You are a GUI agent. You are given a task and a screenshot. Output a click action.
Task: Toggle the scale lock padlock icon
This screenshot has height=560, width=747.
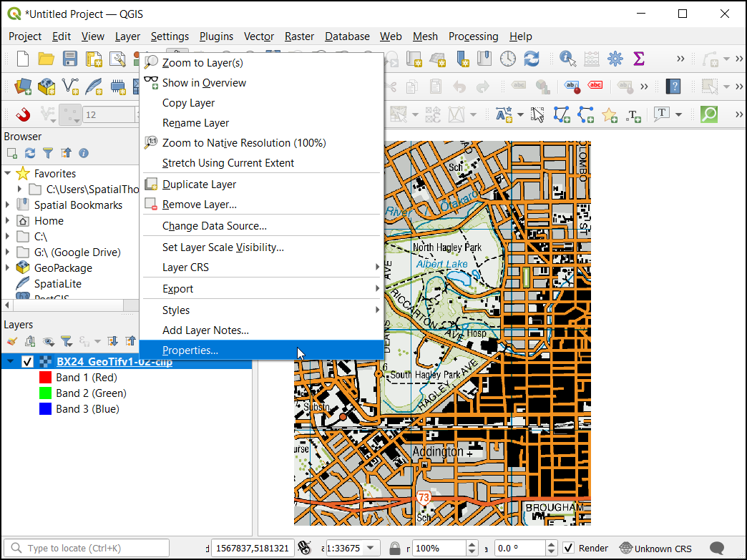click(394, 549)
